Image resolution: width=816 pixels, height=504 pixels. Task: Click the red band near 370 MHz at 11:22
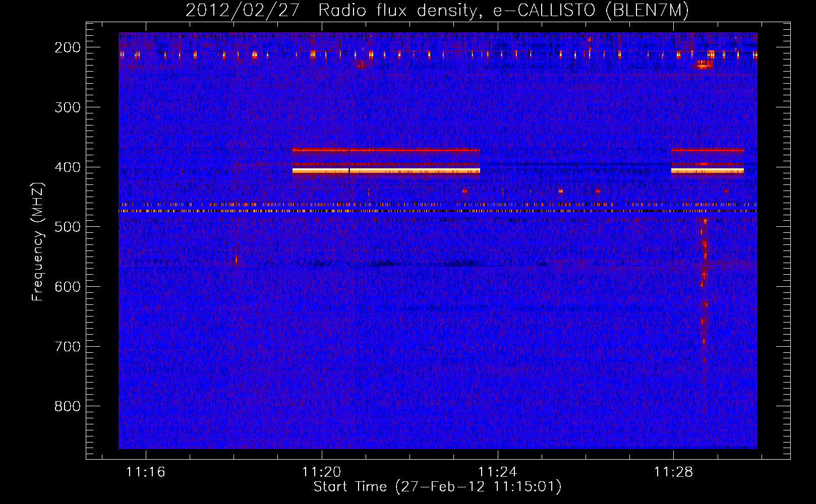[386, 150]
